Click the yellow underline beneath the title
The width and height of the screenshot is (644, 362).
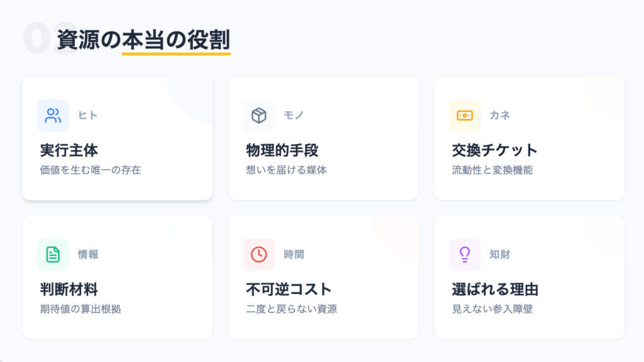pos(176,53)
